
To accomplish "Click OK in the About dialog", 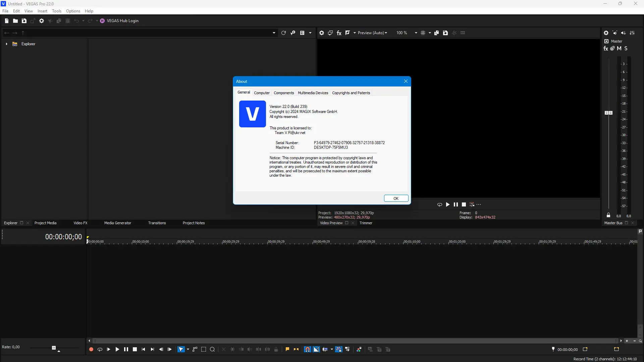I will pyautogui.click(x=396, y=198).
